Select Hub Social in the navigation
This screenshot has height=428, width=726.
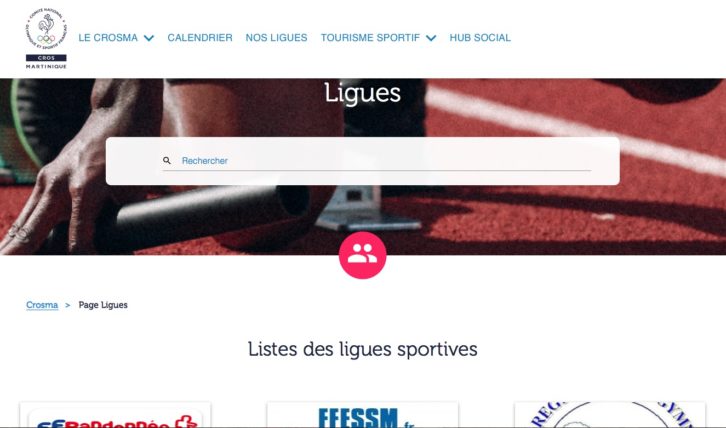[480, 38]
